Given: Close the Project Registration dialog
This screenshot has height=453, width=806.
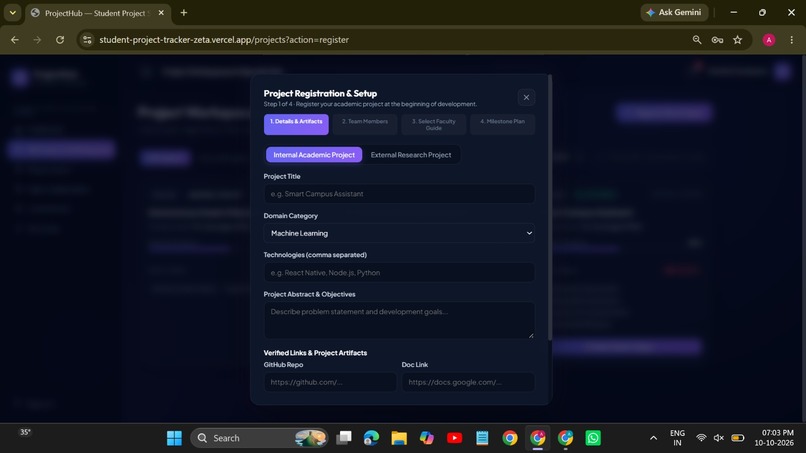Looking at the screenshot, I should point(526,97).
